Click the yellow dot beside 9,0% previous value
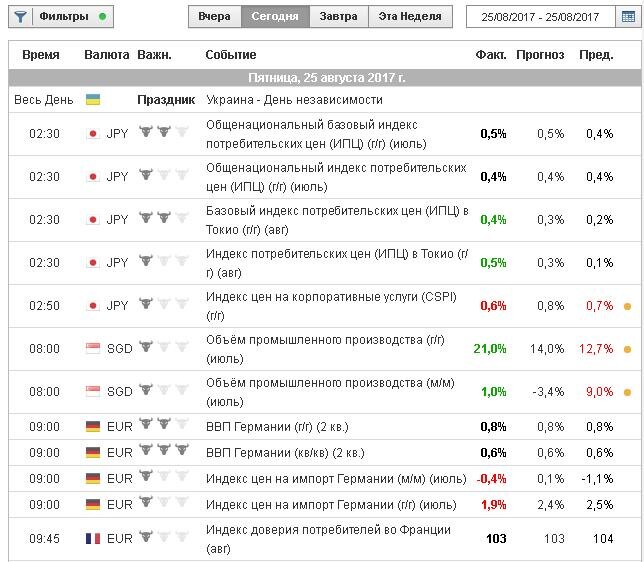 click(627, 392)
